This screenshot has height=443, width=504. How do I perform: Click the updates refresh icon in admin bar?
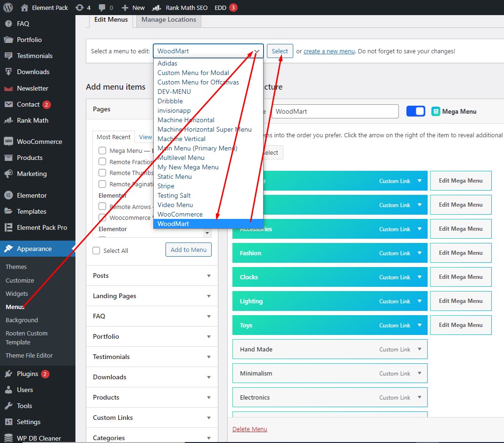point(78,7)
